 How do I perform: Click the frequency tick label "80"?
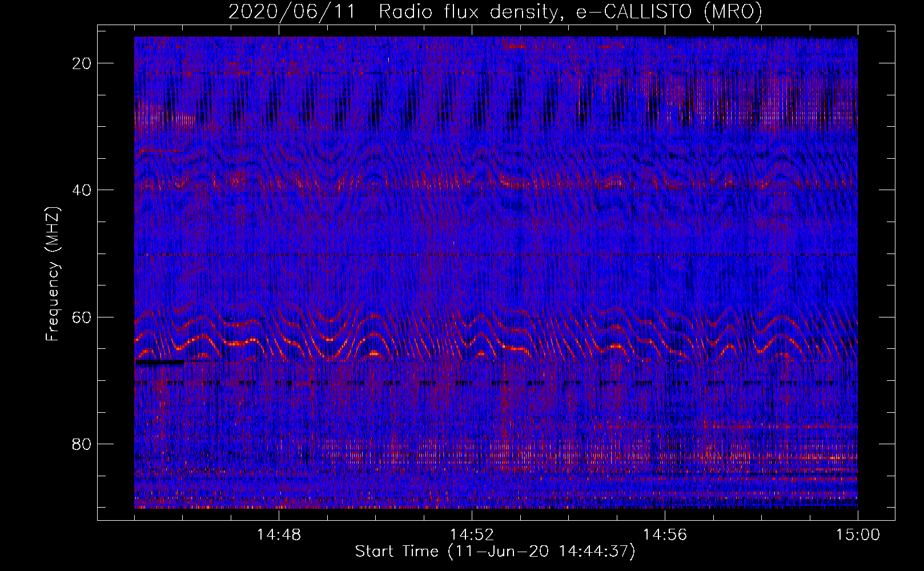pos(82,444)
